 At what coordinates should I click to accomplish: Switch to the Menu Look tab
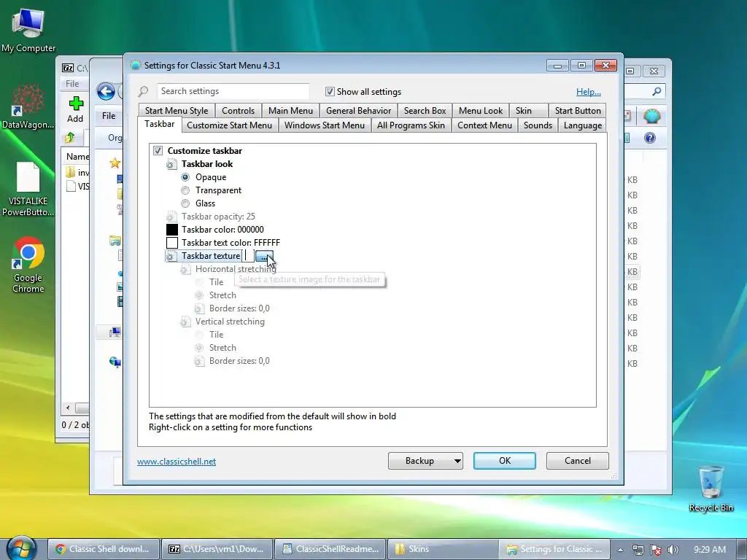point(481,111)
